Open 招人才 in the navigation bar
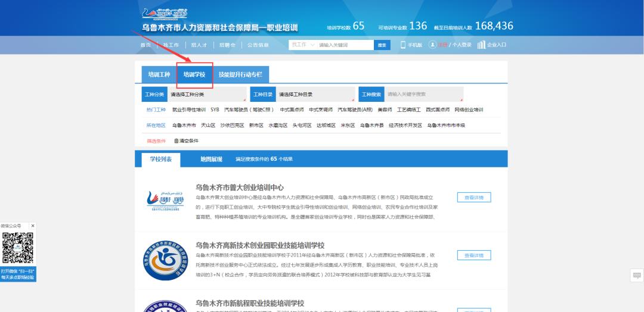This screenshot has width=644, height=312. [199, 45]
